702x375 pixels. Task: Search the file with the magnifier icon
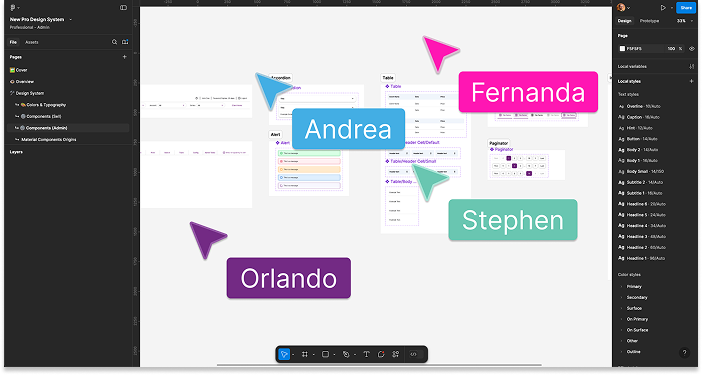[114, 42]
